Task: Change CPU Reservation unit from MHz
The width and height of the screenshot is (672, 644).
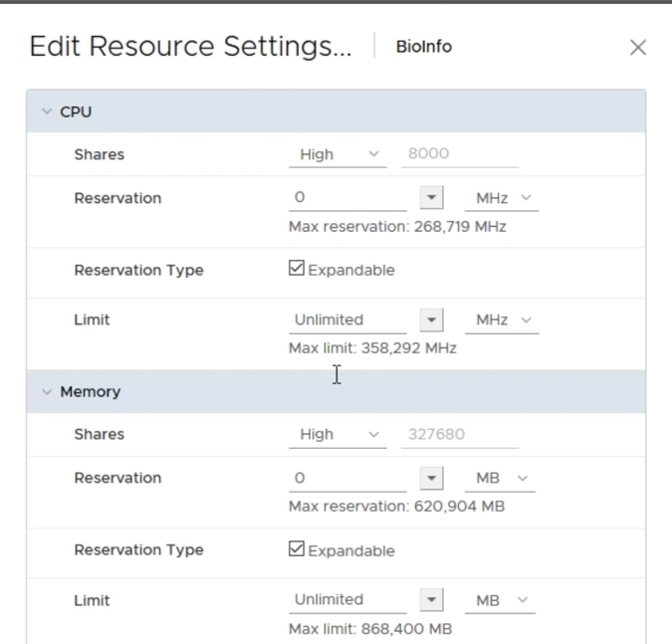Action: click(502, 198)
